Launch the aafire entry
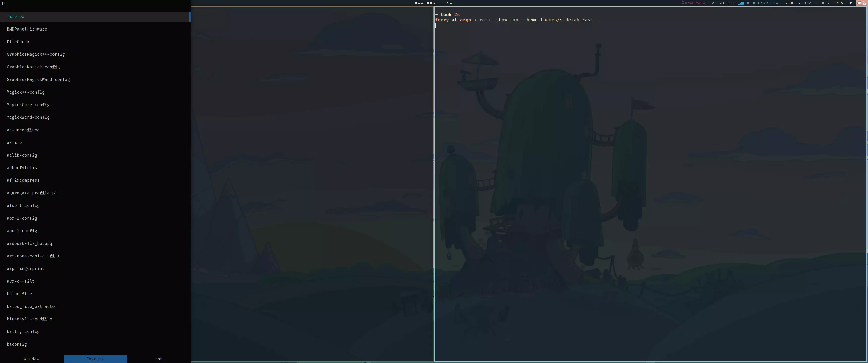The width and height of the screenshot is (868, 363). click(95, 142)
